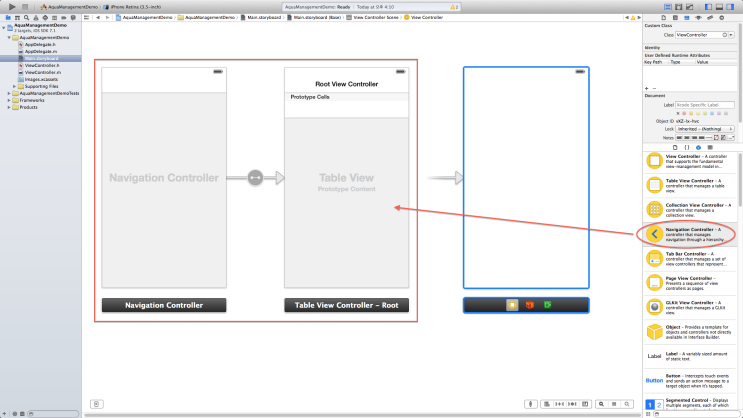Open the Log navigator tab
Viewport: 743px width, 418px height.
click(73, 18)
